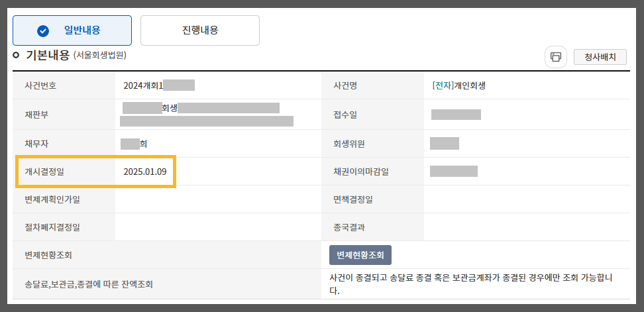Select the 송달료,보관금 잔액조회 row label

point(89,285)
